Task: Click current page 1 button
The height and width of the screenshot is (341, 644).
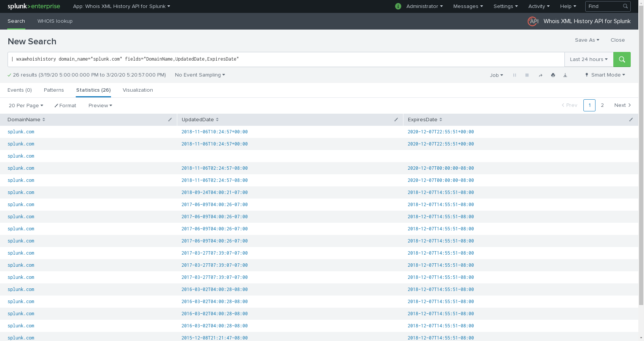Action: (589, 105)
